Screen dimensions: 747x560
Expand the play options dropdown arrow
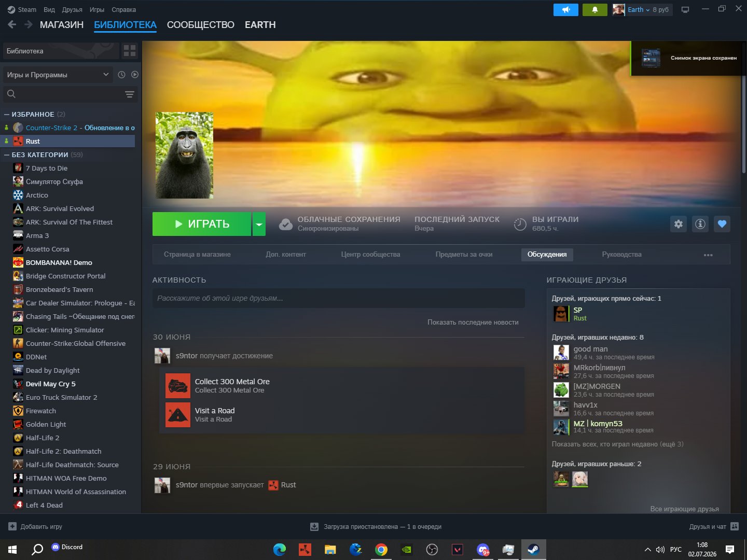[x=259, y=224]
